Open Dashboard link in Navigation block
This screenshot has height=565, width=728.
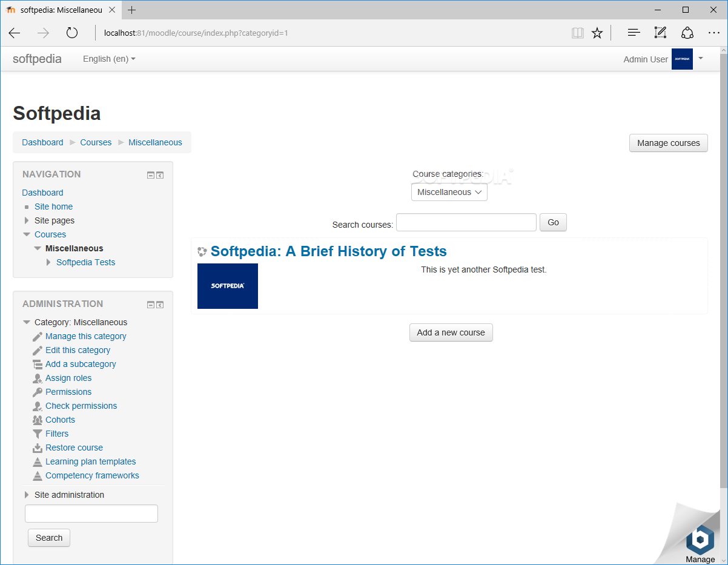tap(42, 193)
